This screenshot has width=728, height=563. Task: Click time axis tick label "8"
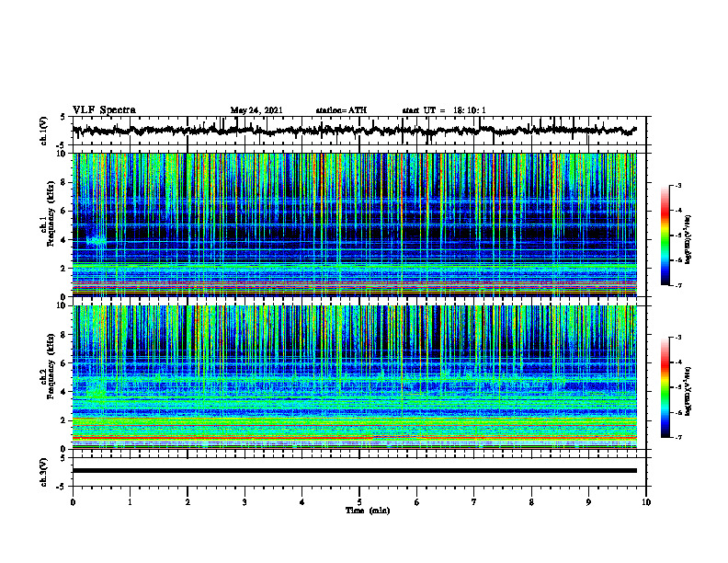[531, 502]
